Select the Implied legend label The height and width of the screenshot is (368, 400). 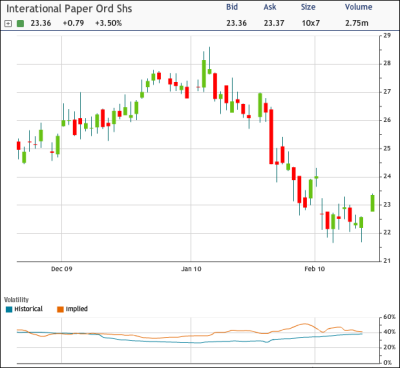tap(77, 309)
